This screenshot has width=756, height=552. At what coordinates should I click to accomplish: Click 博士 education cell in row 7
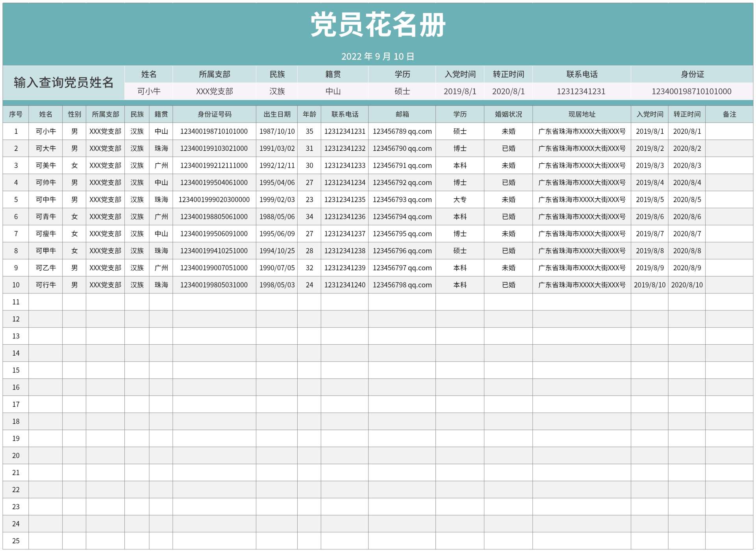tap(460, 234)
